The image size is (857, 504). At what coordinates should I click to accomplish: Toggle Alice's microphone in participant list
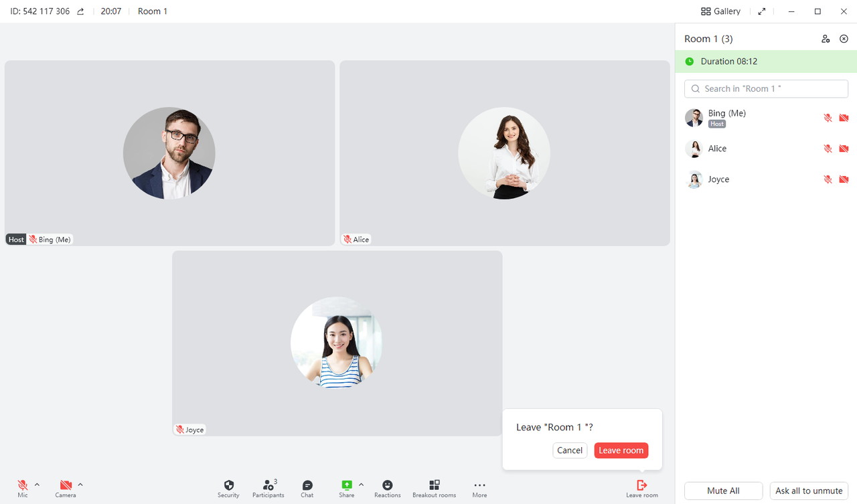click(x=828, y=149)
